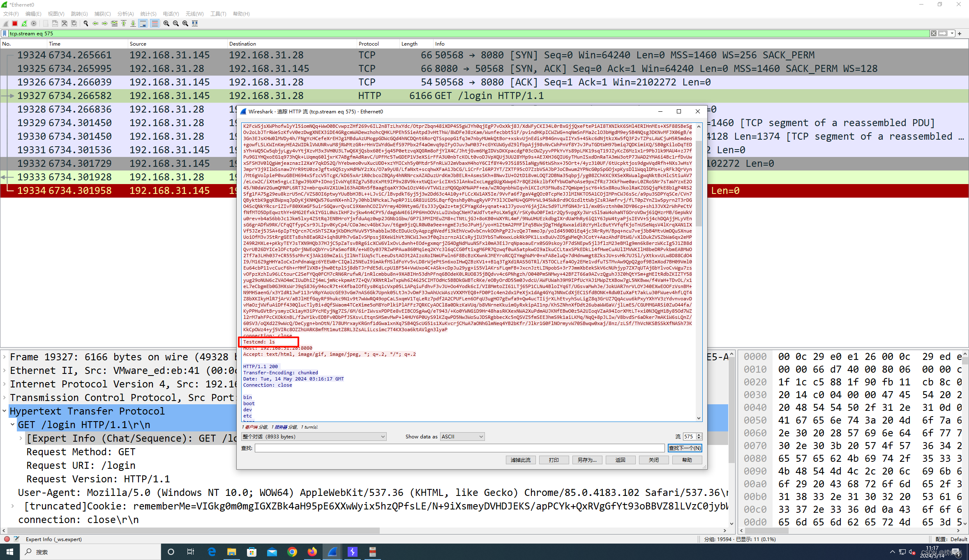The image size is (969, 560).
Task: Stop the running capture with red square icon
Action: [x=15, y=23]
